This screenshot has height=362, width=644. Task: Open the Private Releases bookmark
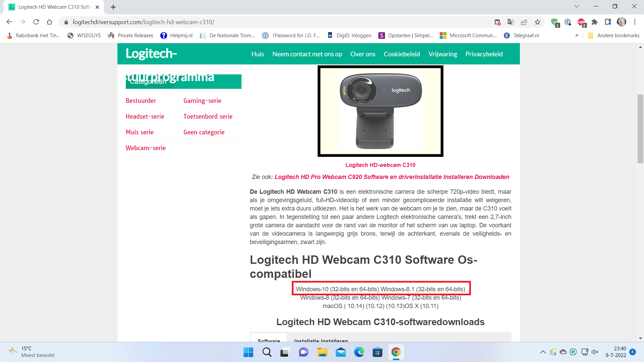click(x=130, y=36)
